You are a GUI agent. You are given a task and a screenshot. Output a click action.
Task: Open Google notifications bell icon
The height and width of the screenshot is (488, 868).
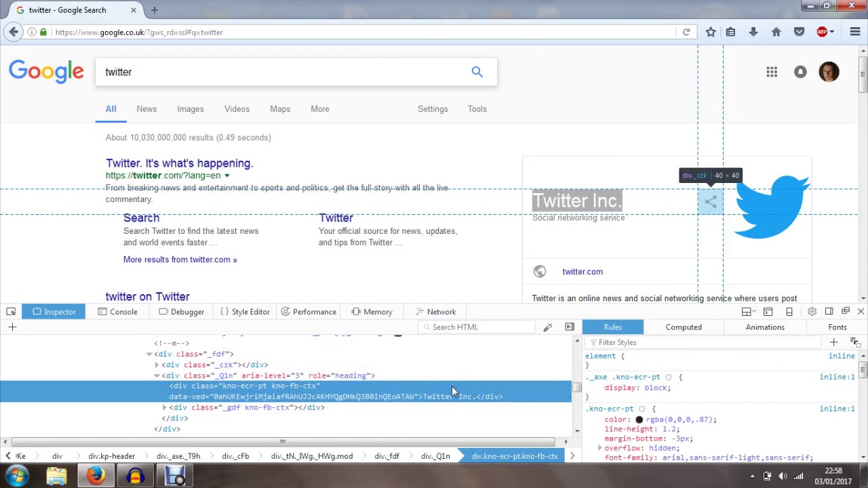[801, 72]
